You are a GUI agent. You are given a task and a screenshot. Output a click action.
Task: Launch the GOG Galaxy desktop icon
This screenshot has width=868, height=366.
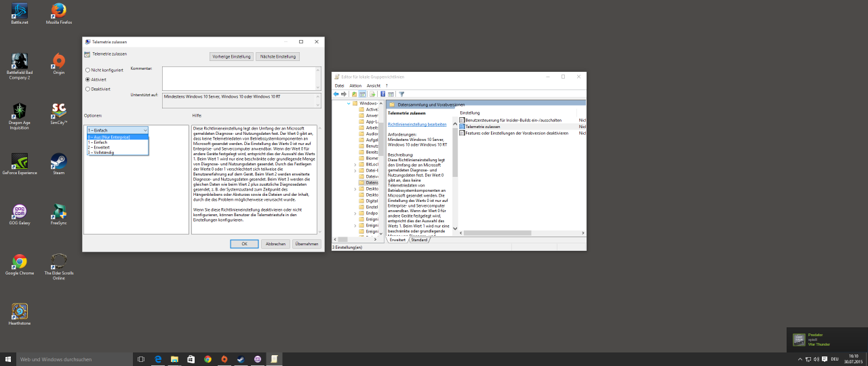20,213
